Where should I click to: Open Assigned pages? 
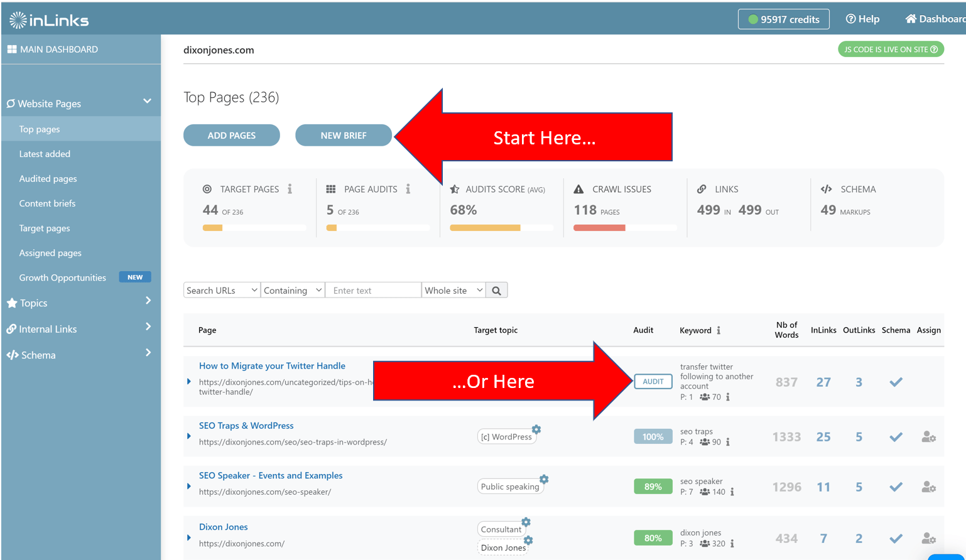(x=50, y=253)
